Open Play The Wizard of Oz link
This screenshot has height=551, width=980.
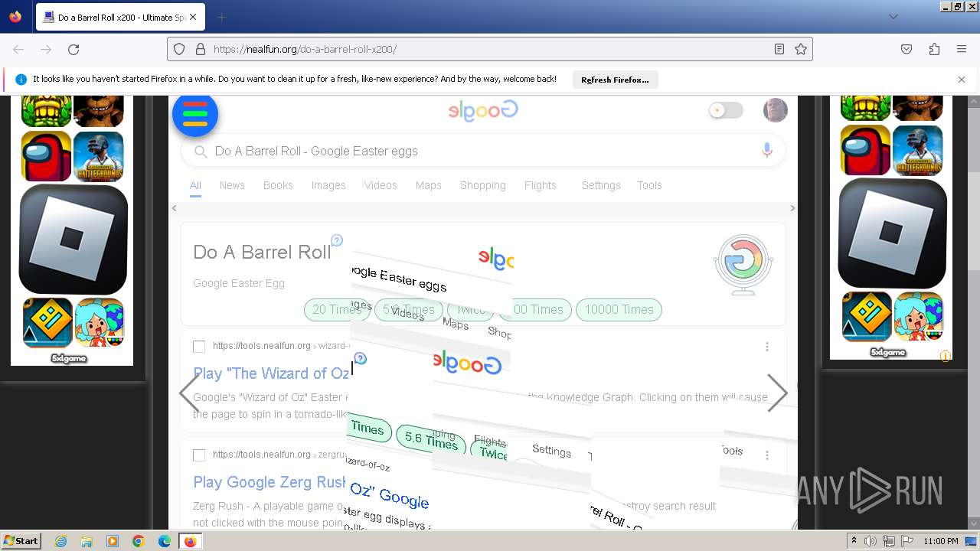[271, 373]
